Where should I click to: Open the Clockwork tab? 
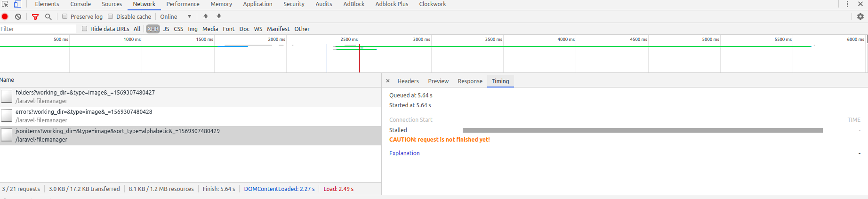pos(433,4)
